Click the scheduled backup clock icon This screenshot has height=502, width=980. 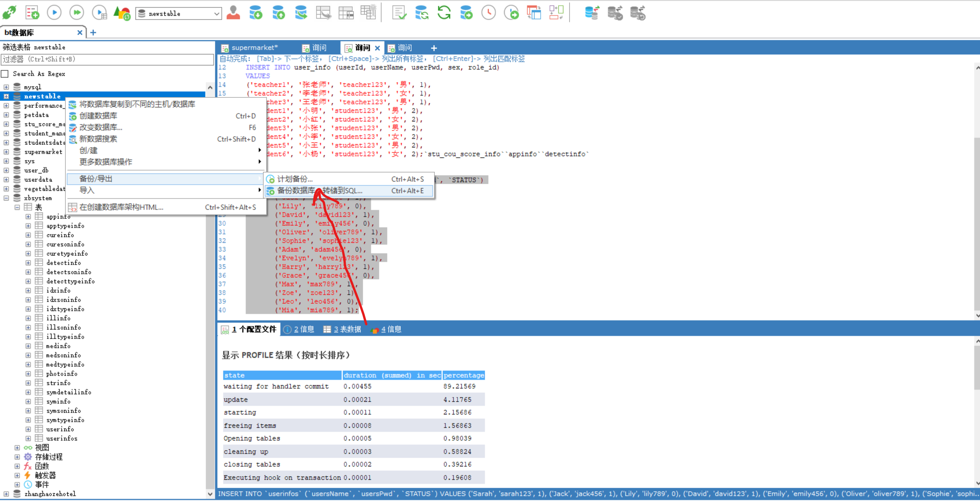point(489,13)
